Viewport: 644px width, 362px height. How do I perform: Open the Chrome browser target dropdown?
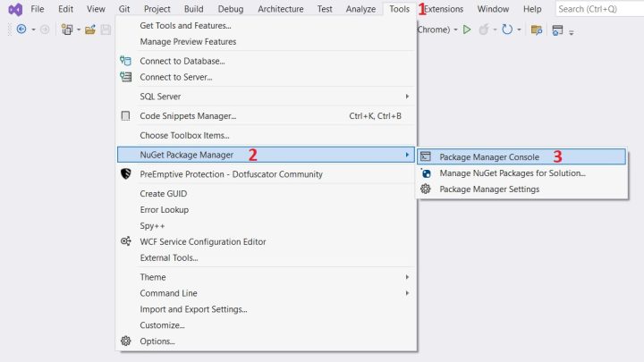click(455, 29)
